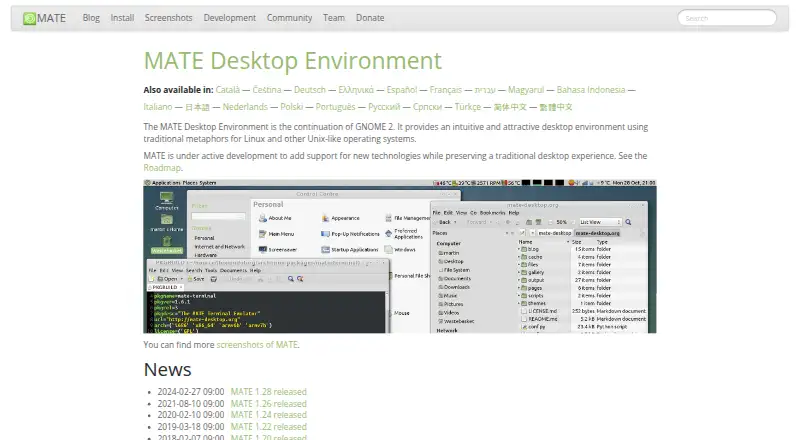Follow the Roadmap link
Screen dimensions: 800x440
coord(162,168)
